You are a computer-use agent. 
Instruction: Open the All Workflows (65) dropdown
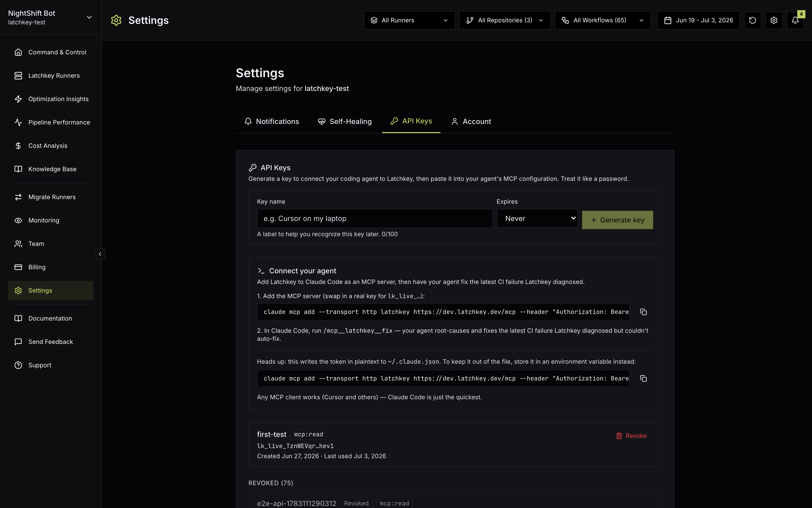(x=603, y=20)
